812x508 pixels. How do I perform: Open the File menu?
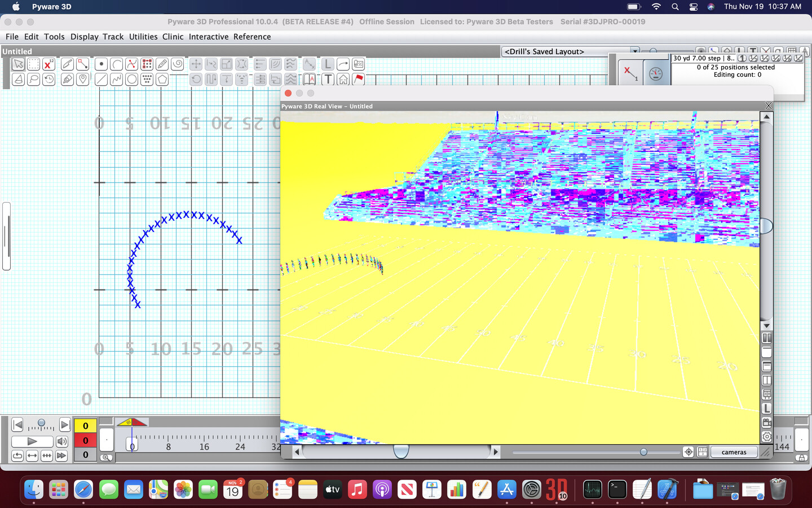pos(12,37)
